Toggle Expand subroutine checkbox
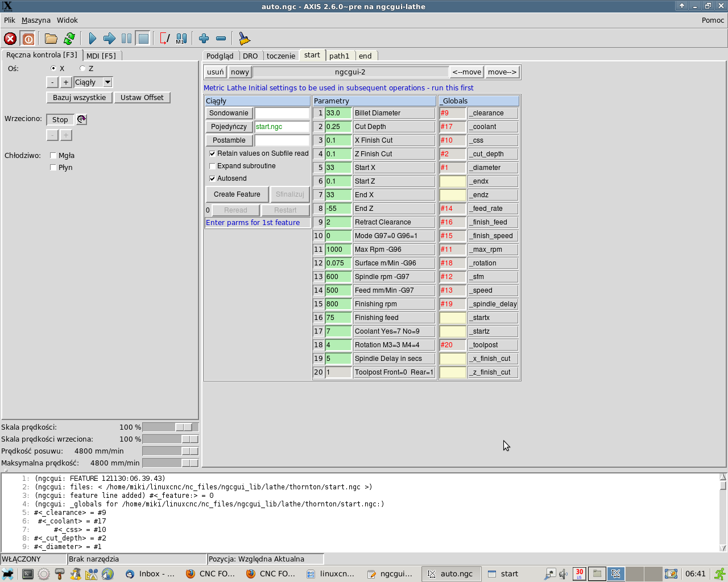 [212, 166]
